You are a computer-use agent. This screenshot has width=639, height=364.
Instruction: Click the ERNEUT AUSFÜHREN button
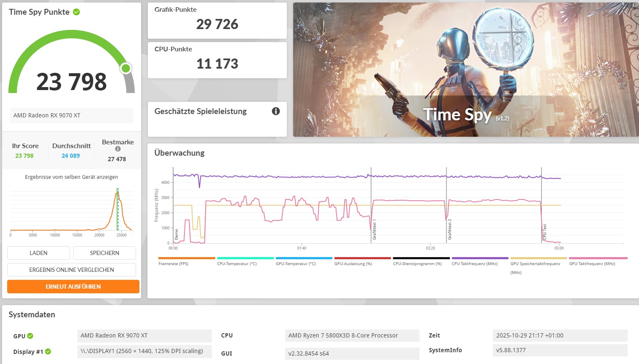point(72,287)
